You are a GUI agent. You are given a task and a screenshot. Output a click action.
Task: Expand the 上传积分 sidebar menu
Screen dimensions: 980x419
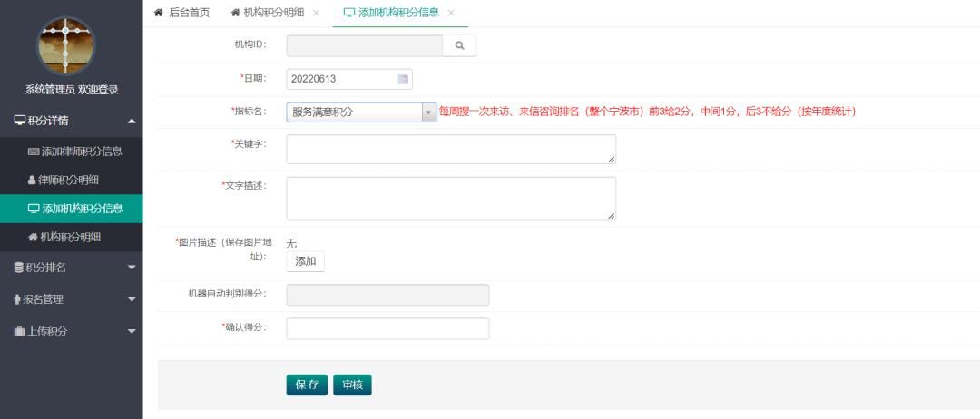(x=71, y=331)
